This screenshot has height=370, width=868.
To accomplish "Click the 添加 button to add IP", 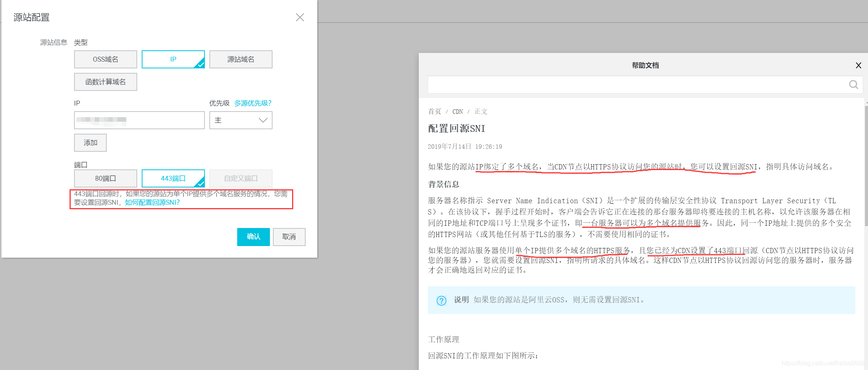I will click(90, 143).
